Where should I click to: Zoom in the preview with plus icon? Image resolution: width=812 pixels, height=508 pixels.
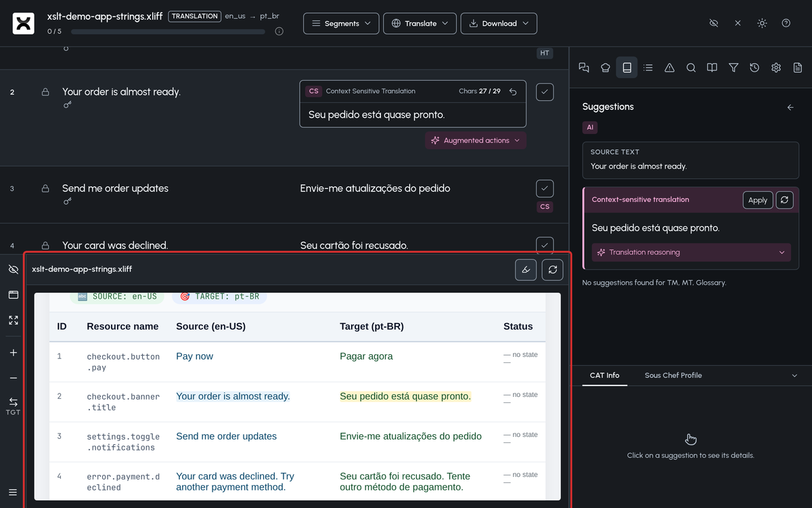click(14, 353)
